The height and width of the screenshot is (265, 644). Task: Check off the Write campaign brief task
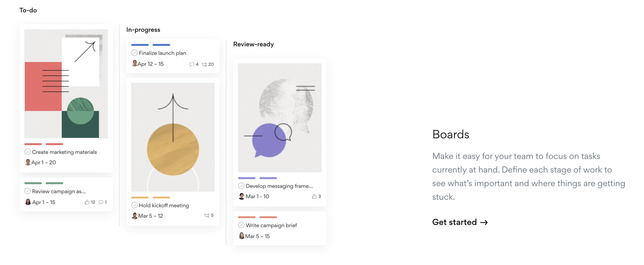pyautogui.click(x=241, y=225)
